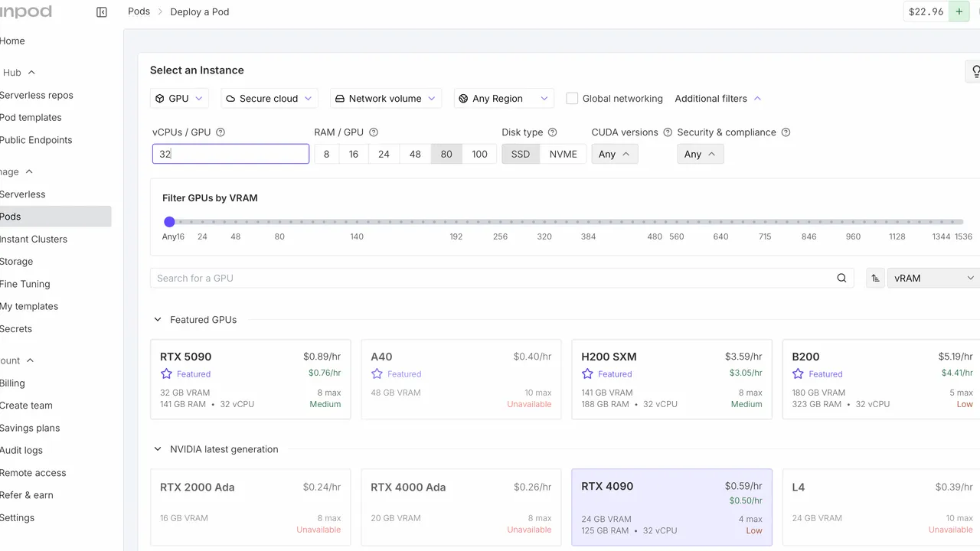The image size is (980, 551).
Task: Click the Pods breadcrumb link
Action: point(139,11)
